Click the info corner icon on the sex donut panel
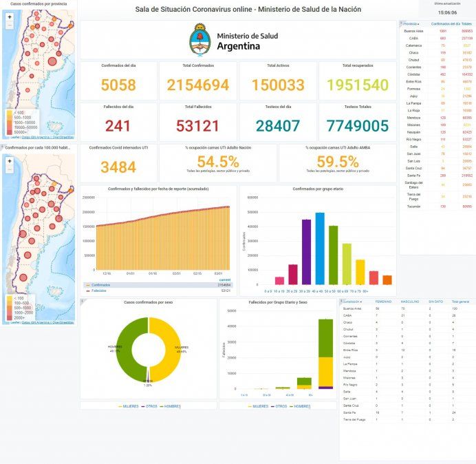 [82, 302]
